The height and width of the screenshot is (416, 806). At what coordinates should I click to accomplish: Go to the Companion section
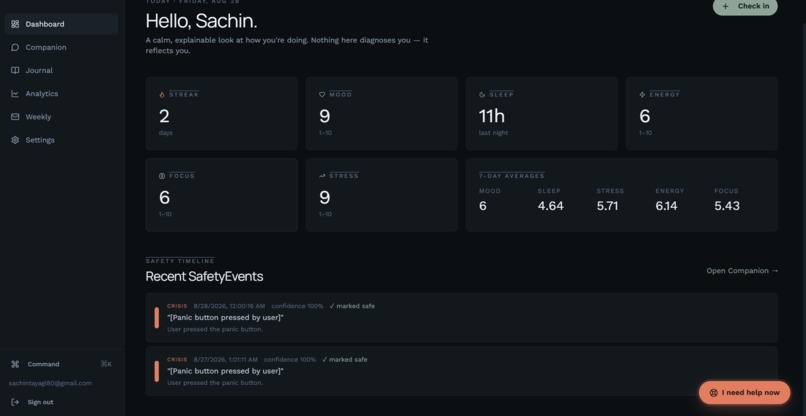[x=61, y=47]
